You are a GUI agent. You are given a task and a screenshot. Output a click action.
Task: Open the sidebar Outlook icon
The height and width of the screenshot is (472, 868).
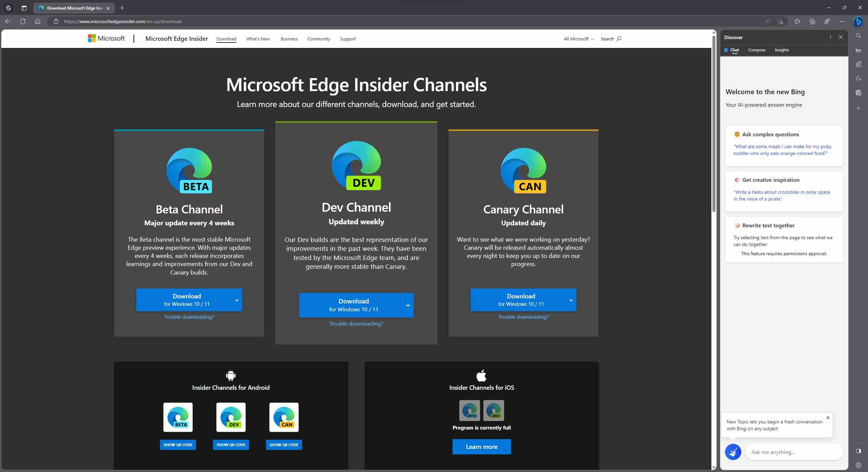point(858,93)
